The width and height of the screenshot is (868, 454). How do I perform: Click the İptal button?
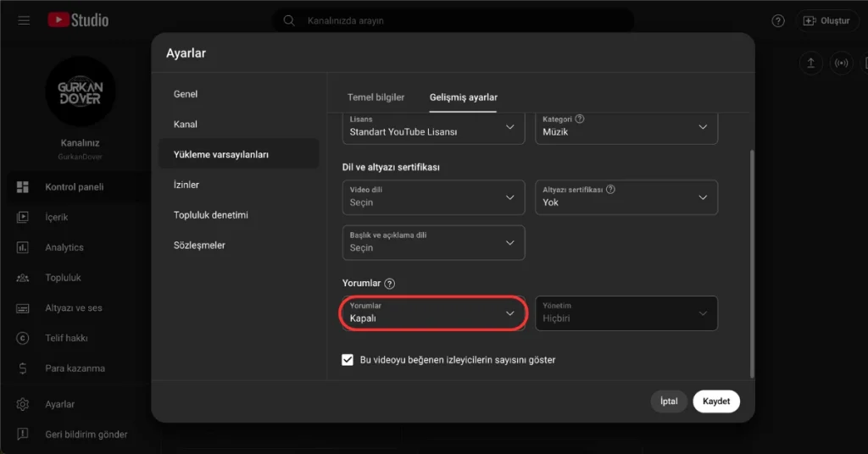(x=669, y=401)
